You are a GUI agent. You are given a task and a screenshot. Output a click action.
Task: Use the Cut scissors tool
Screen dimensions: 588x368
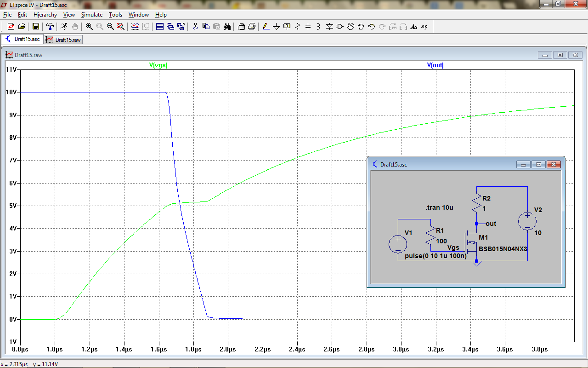[195, 27]
